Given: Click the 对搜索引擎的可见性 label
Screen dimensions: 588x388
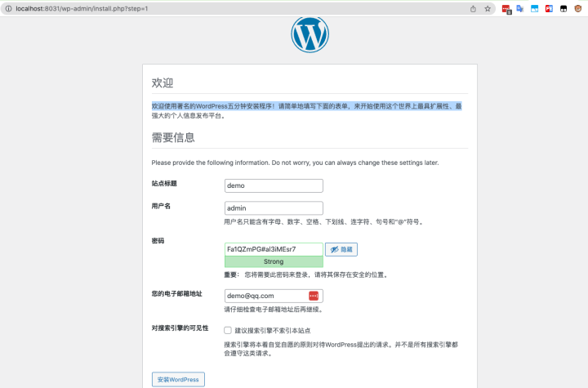Looking at the screenshot, I should point(180,328).
